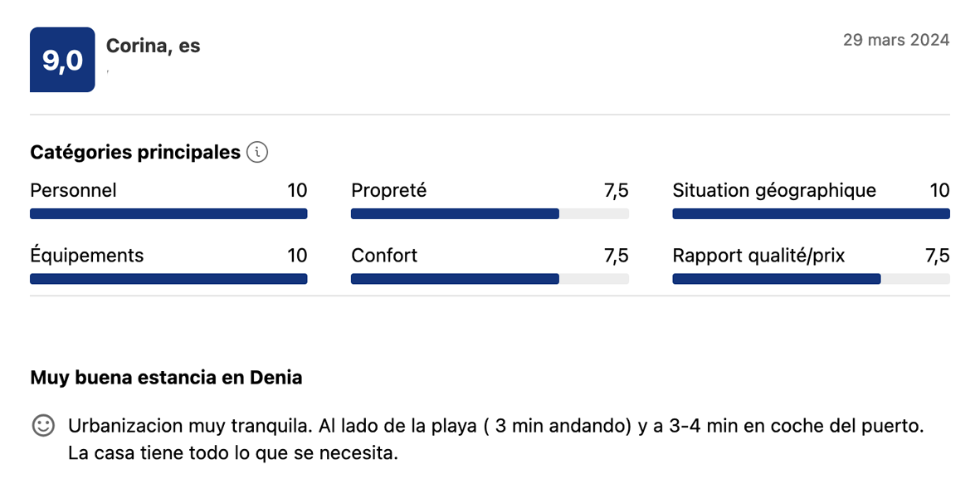Click the review date 29 mars 2024
980x479 pixels.
(896, 40)
